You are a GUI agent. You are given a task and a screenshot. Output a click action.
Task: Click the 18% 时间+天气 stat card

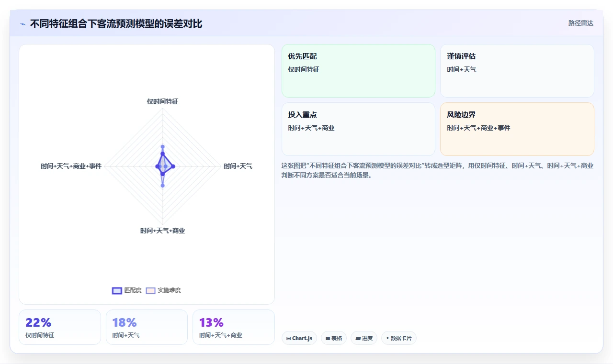[147, 327]
